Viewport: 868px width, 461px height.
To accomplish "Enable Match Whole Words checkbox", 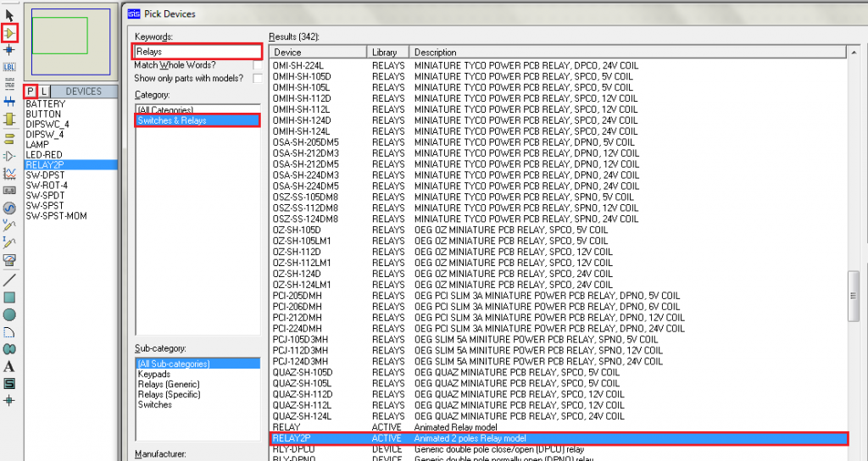I will 257,65.
